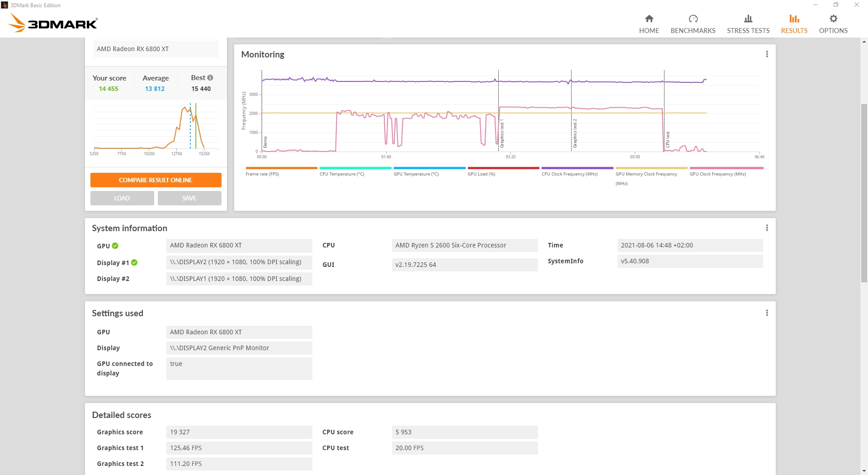Click the Time field value 2021-08-06

690,245
